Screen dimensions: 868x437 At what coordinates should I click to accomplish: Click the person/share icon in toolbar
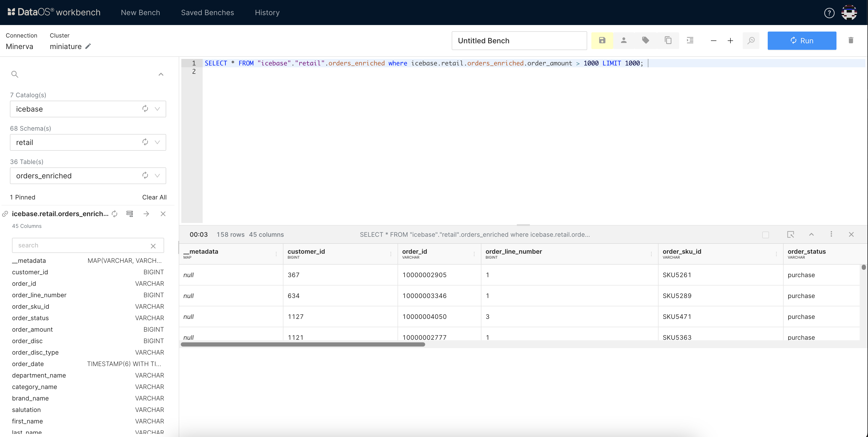[624, 40]
